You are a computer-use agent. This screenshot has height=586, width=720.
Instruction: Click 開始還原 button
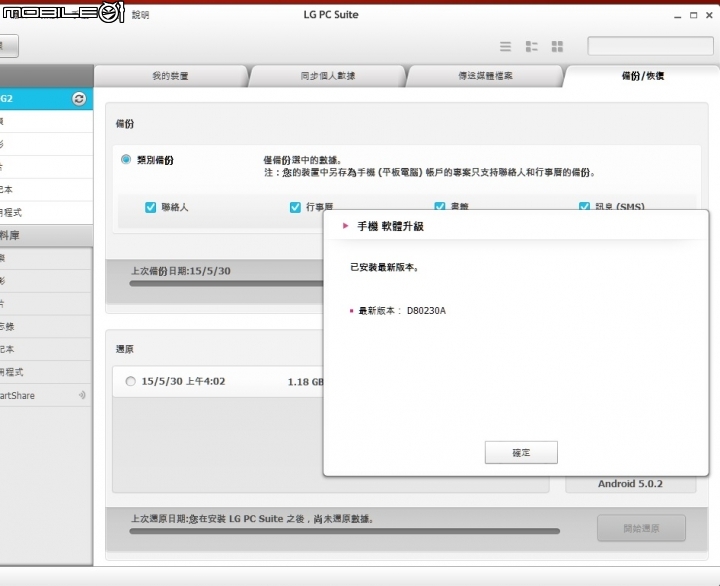pyautogui.click(x=641, y=528)
